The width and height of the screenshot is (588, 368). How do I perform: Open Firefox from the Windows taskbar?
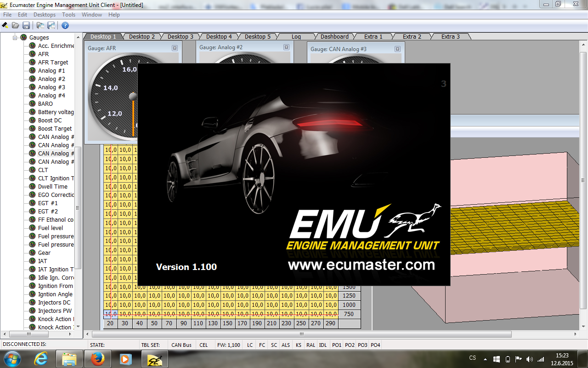(97, 358)
